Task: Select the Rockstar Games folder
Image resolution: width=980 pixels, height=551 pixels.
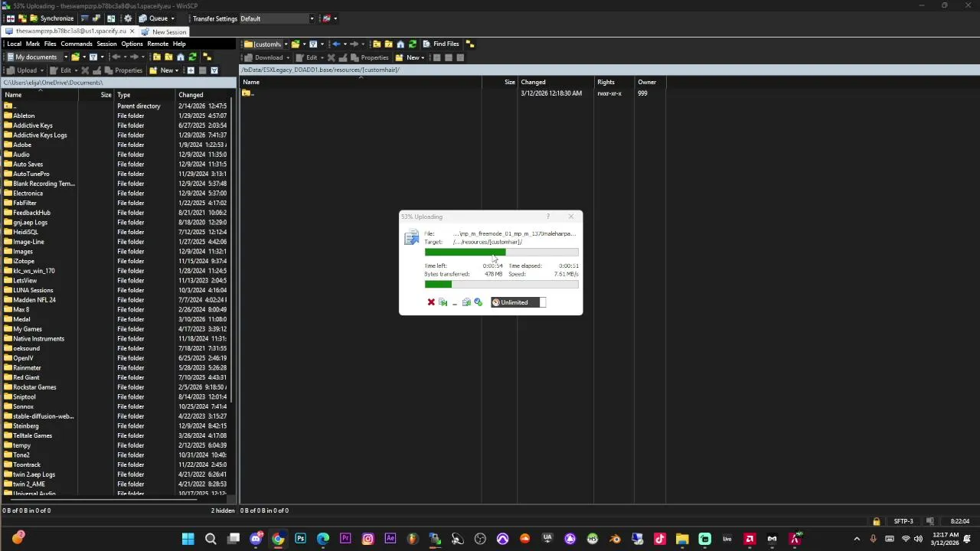Action: click(x=34, y=387)
